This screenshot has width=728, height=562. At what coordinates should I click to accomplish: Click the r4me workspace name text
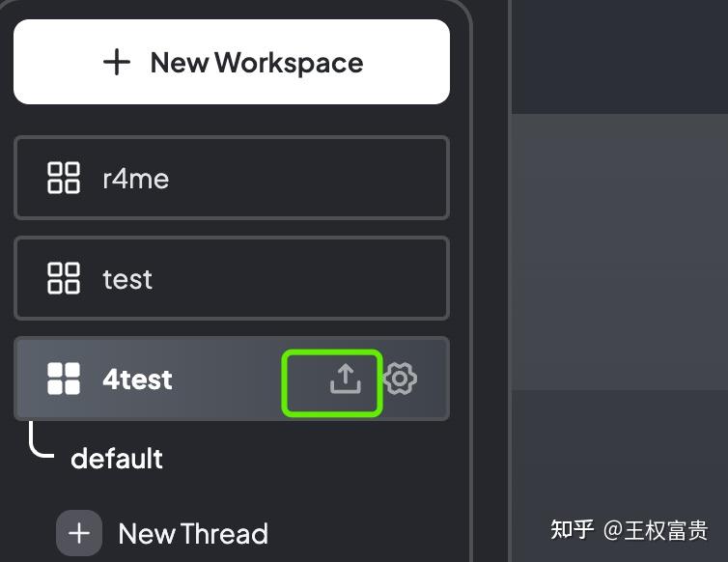coord(135,179)
